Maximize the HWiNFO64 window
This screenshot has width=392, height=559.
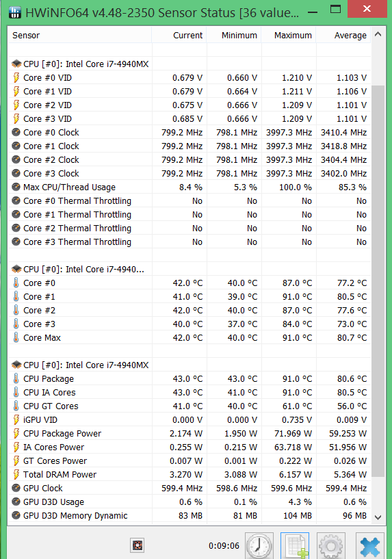335,10
